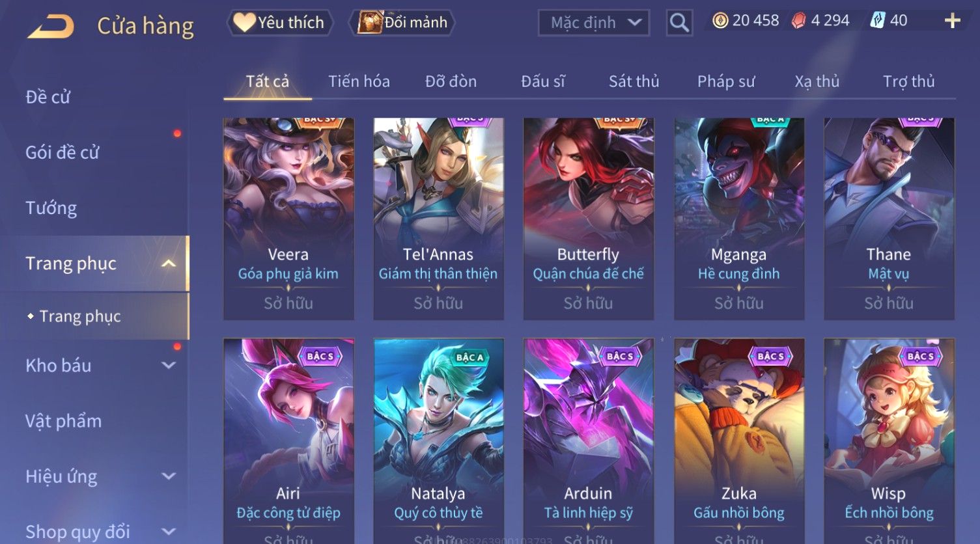This screenshot has width=980, height=544.
Task: Tap the plus icon to add currency
Action: coord(952,21)
